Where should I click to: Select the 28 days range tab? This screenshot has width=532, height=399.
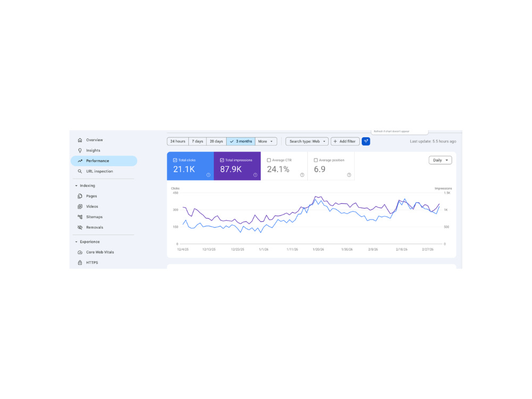(216, 142)
